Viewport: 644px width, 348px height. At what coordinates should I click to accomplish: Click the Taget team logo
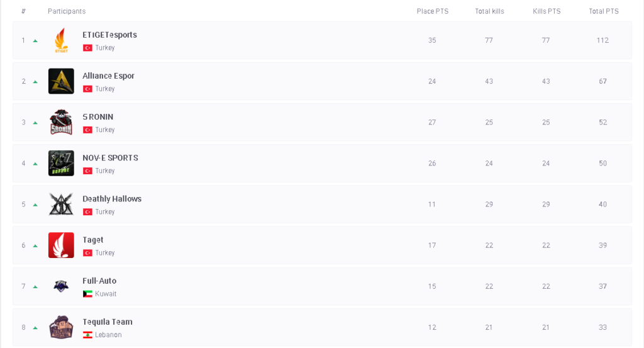(x=61, y=245)
